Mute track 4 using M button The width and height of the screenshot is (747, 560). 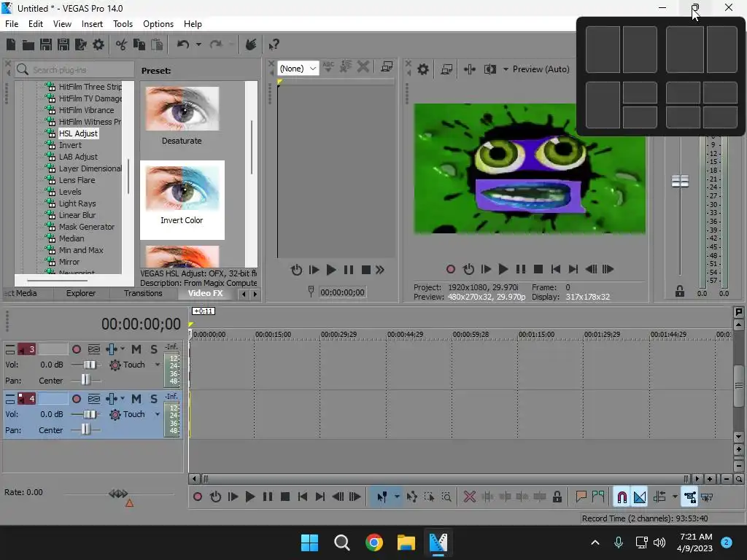coord(136,399)
